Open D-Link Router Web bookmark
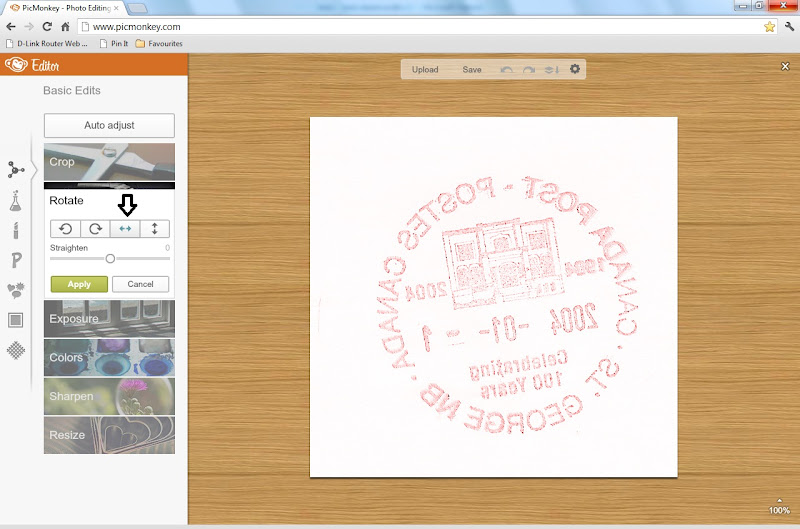This screenshot has width=800, height=529. tap(47, 43)
